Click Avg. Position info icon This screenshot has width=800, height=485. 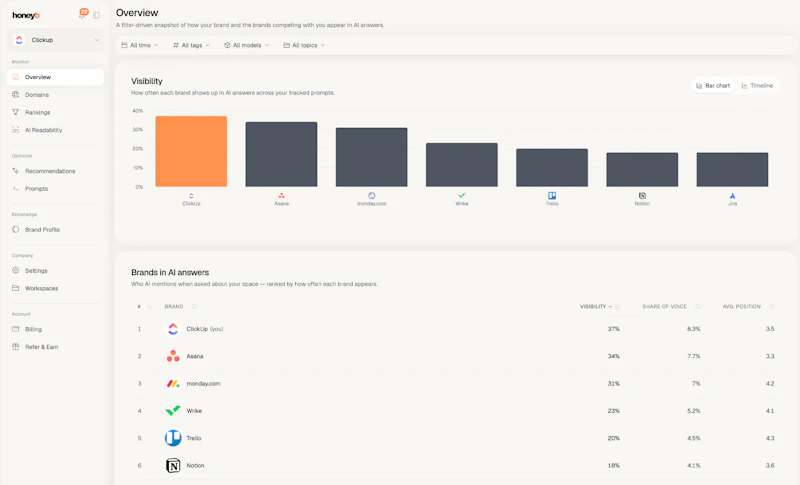pos(771,307)
